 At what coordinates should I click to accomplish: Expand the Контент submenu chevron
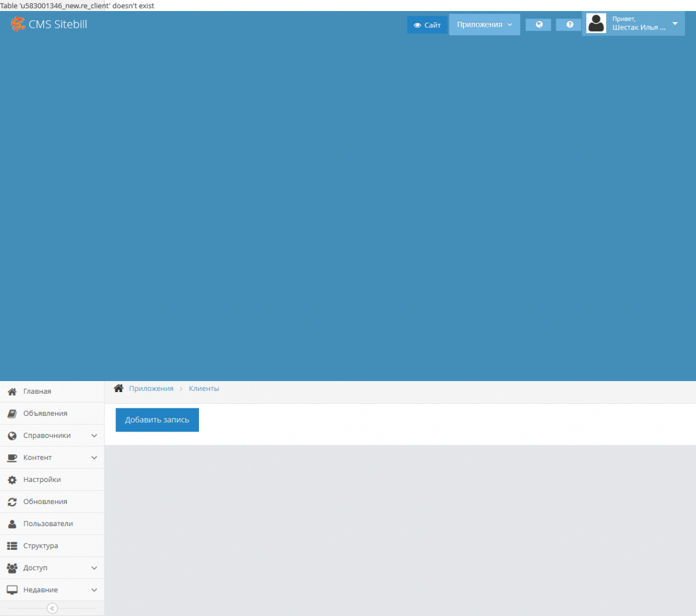94,458
